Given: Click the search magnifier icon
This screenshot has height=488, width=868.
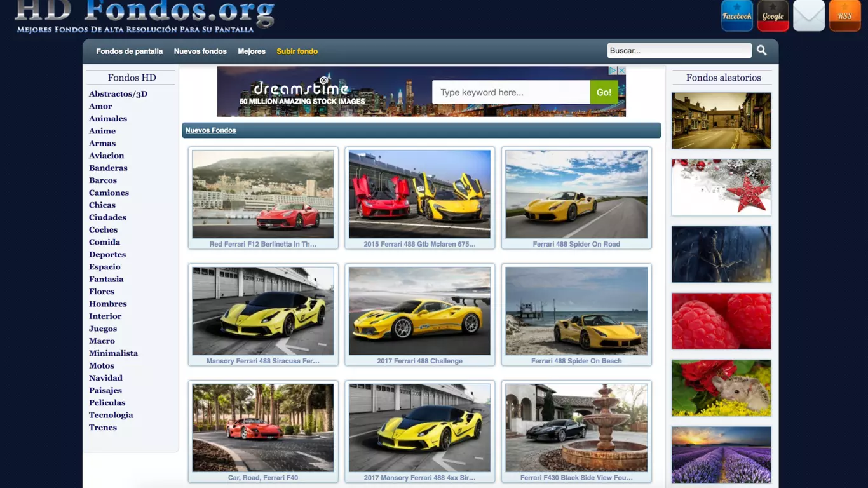Looking at the screenshot, I should [761, 51].
